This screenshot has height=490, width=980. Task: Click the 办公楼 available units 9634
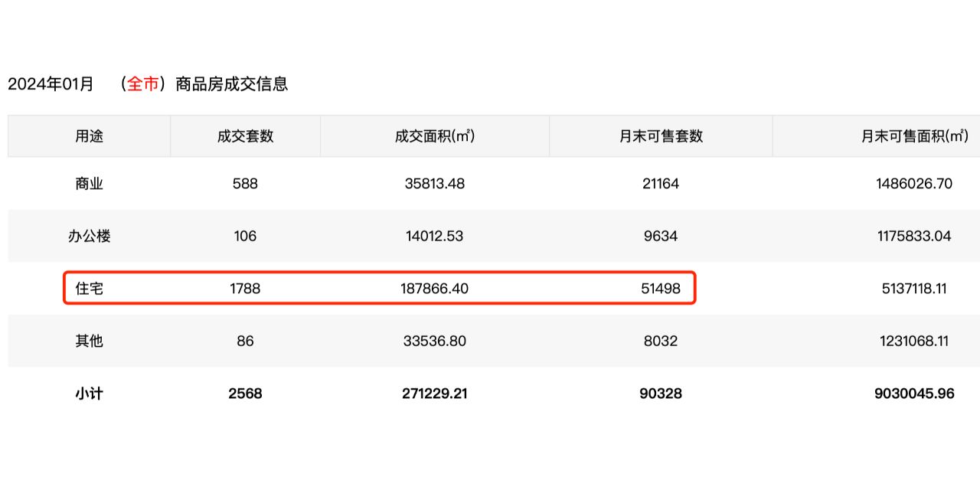click(661, 236)
